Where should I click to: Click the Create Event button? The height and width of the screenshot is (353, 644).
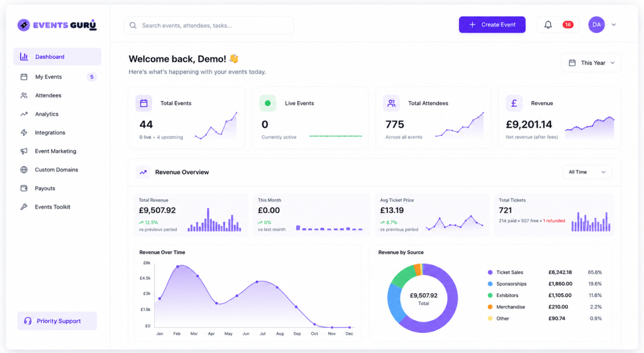pos(492,24)
